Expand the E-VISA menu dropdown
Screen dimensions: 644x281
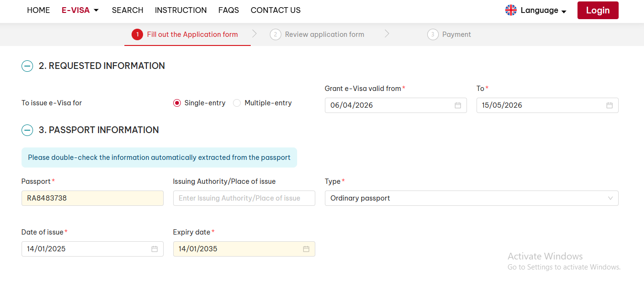coord(80,10)
